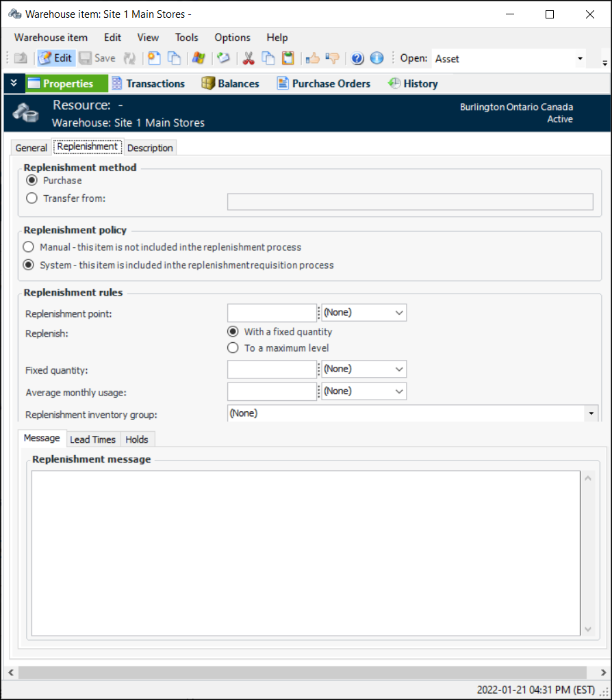Click the horizontal scrollbar left arrow
612x700 pixels.
[x=11, y=673]
